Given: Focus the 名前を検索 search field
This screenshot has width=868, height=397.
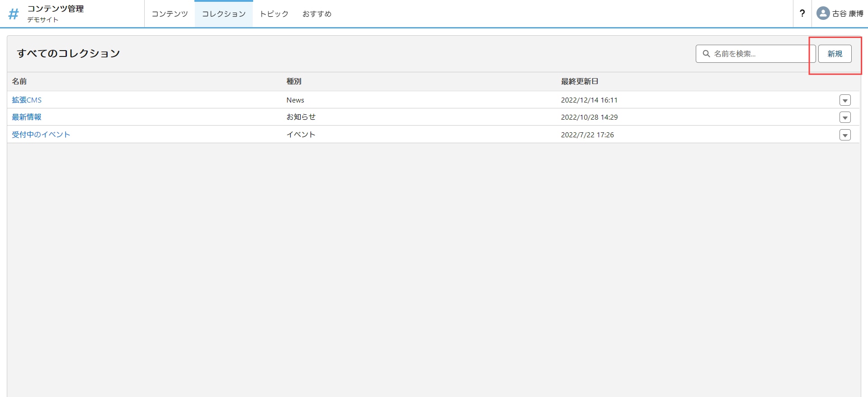Looking at the screenshot, I should (755, 54).
